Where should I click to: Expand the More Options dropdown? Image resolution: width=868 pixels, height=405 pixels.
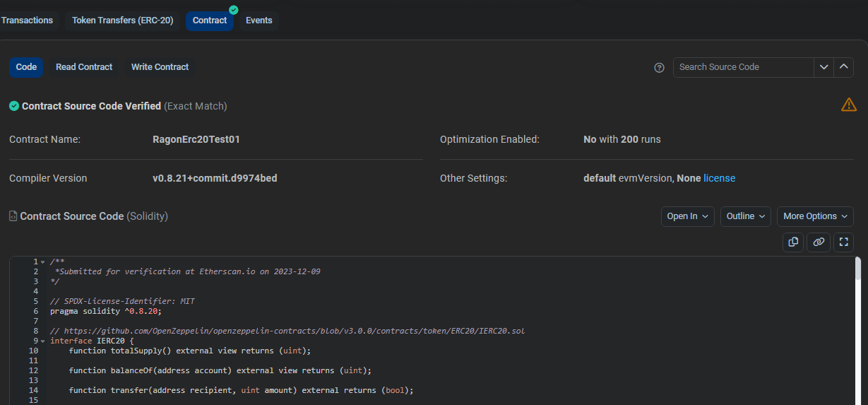[x=815, y=216]
